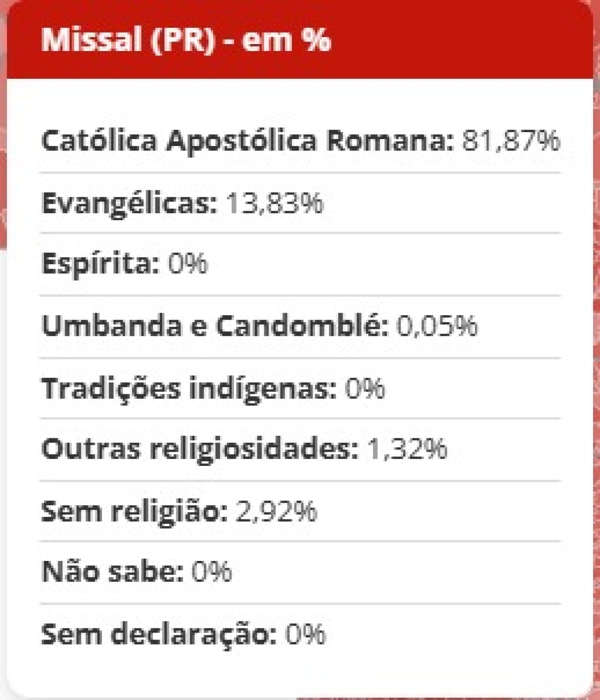This screenshot has width=600, height=700.
Task: Click the red title bar of the card
Action: pyautogui.click(x=300, y=39)
